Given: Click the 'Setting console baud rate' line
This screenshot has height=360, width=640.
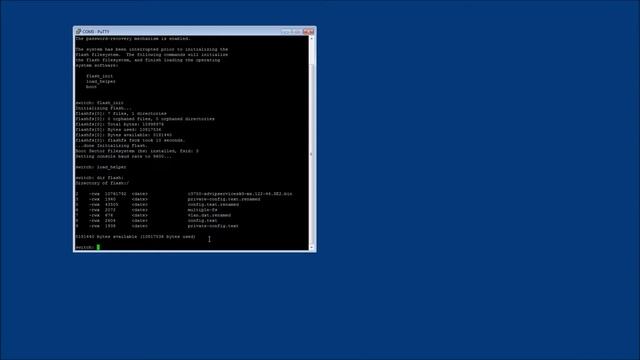Looking at the screenshot, I should [124, 156].
